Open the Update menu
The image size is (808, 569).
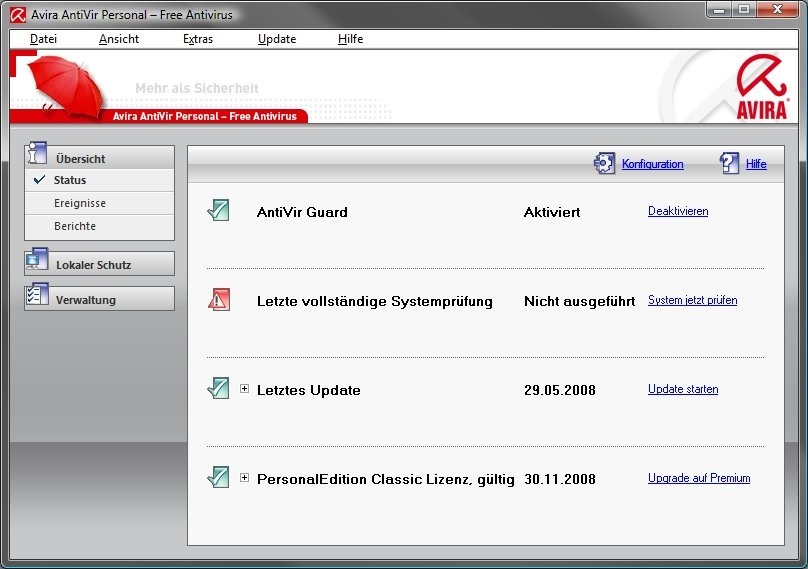coord(277,39)
